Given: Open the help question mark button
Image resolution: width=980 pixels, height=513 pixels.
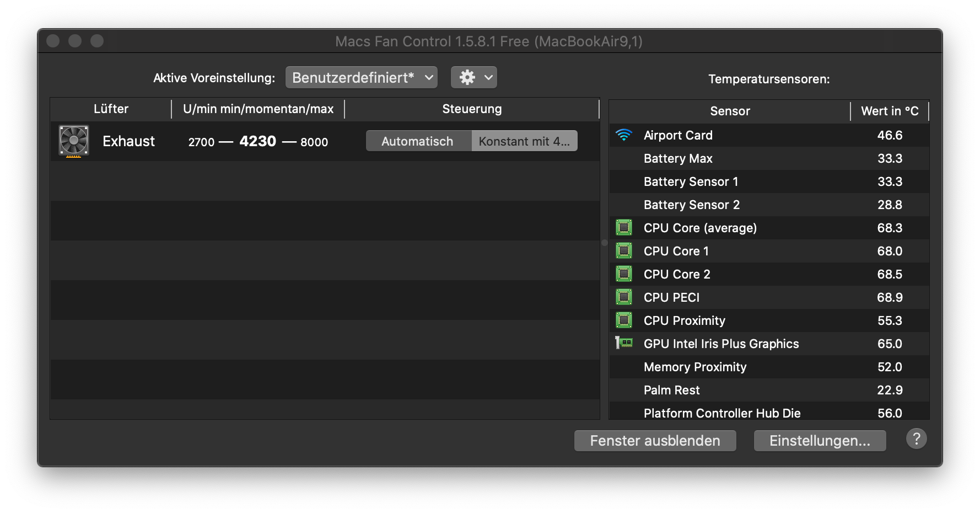Looking at the screenshot, I should 916,439.
